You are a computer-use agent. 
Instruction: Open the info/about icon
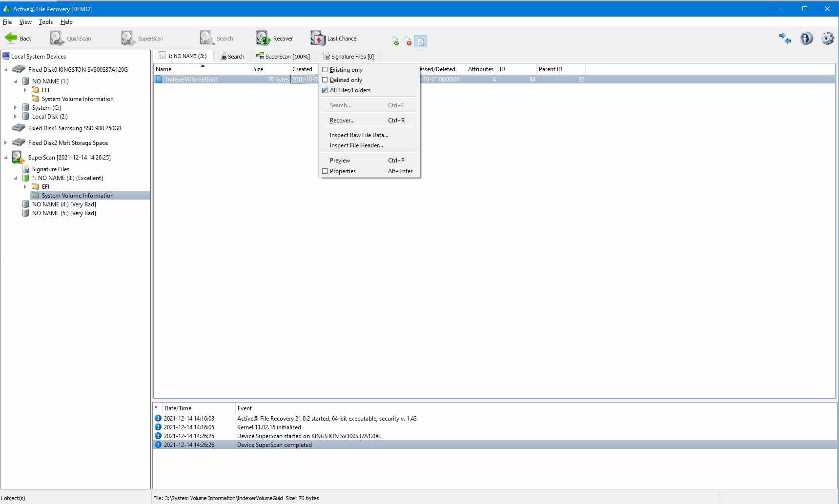(806, 38)
